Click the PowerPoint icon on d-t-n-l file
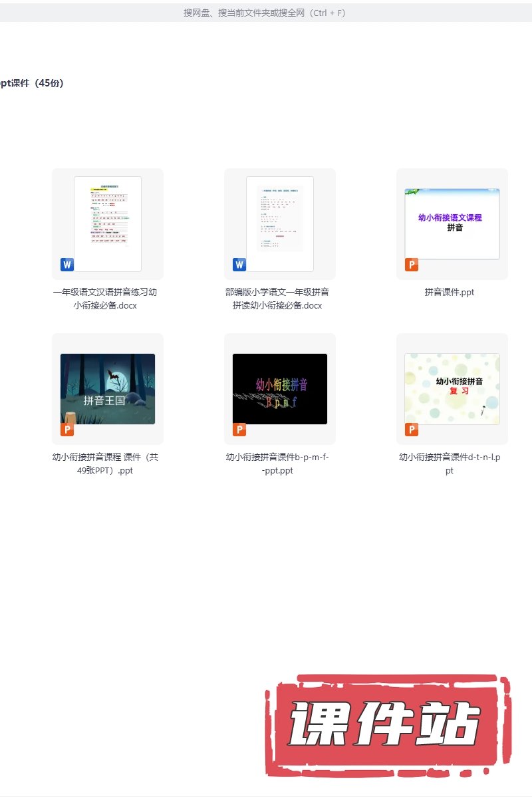This screenshot has width=532, height=798. (412, 430)
